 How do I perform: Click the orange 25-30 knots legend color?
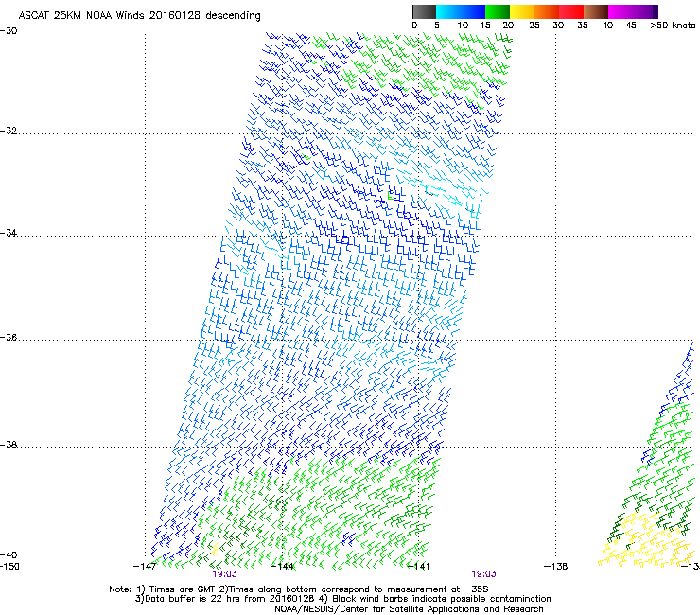tap(547, 11)
